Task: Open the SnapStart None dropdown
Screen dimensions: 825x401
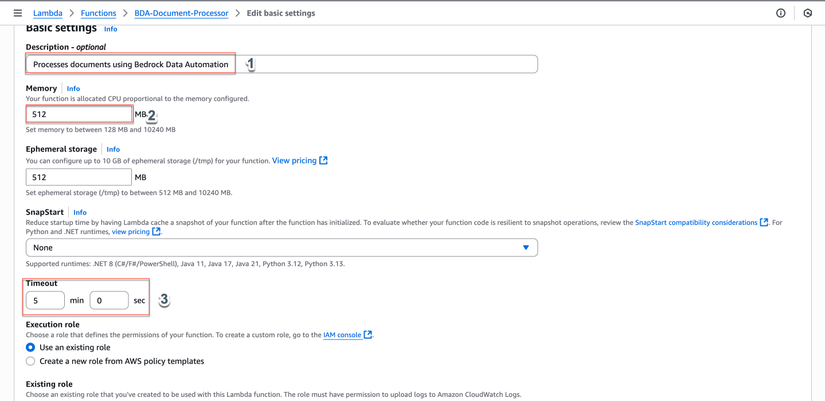Action: point(281,247)
